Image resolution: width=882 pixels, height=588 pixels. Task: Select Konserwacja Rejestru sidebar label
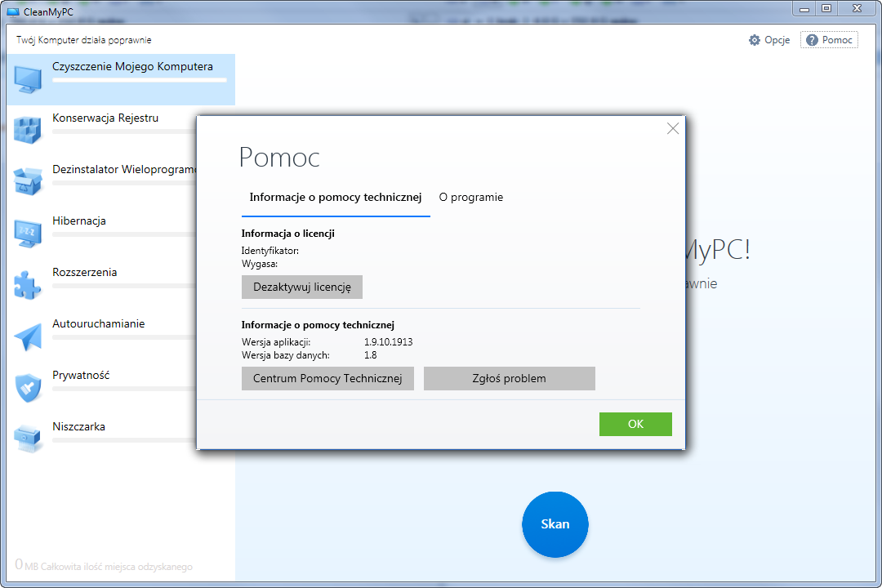click(105, 118)
